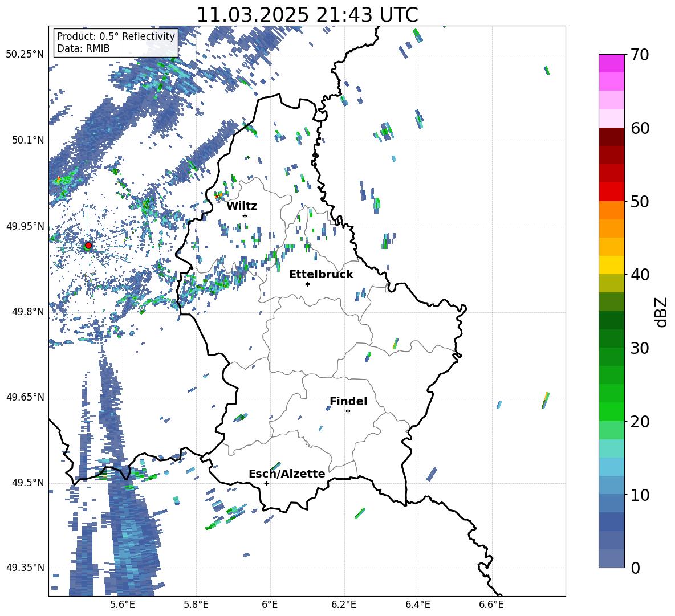
Task: Click the 6.4°E longitude label
Action: 417,605
